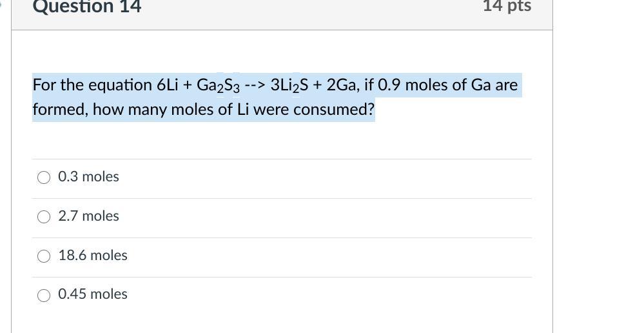The width and height of the screenshot is (644, 333).
Task: Click the Question 14 heading
Action: point(87,7)
